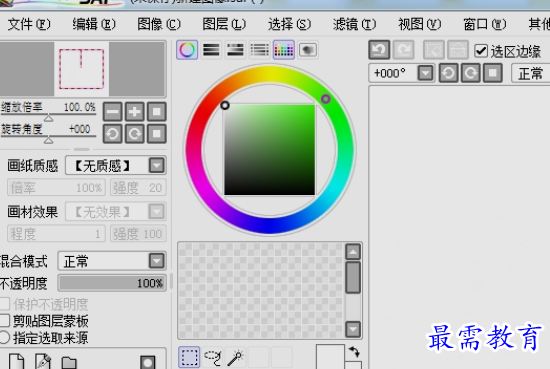Click the 强度 20 texture field
Viewport: 550px width, 369px height.
click(138, 188)
